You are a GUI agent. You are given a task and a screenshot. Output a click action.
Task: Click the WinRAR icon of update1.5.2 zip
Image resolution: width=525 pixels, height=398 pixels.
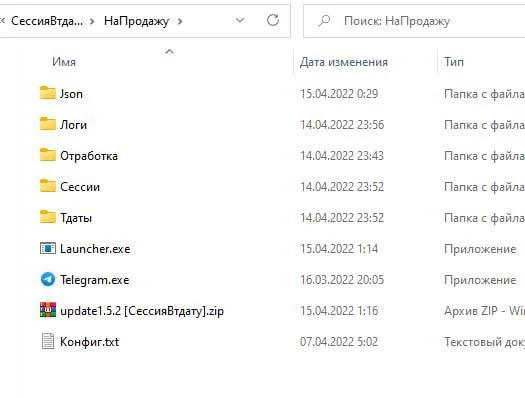pyautogui.click(x=48, y=310)
